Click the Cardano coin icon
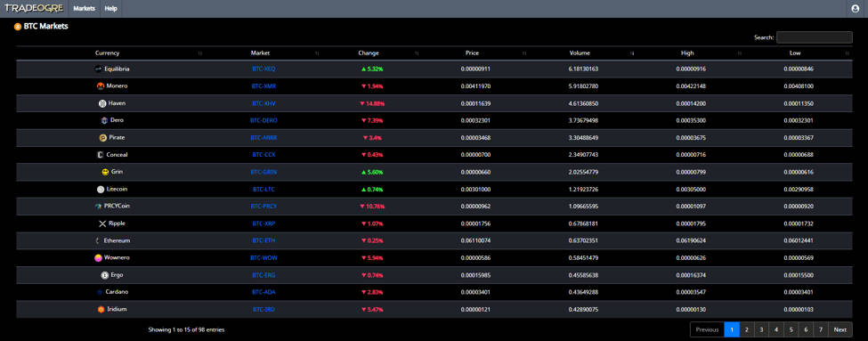 (100, 292)
